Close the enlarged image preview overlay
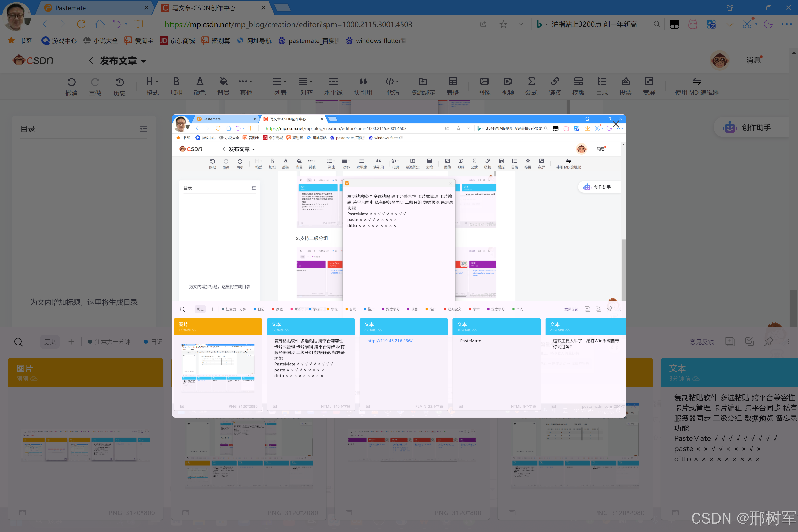The height and width of the screenshot is (532, 798). coord(615,125)
